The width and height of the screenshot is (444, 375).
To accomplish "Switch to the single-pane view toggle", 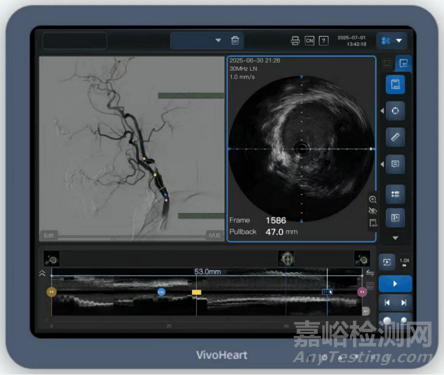I will (x=387, y=63).
